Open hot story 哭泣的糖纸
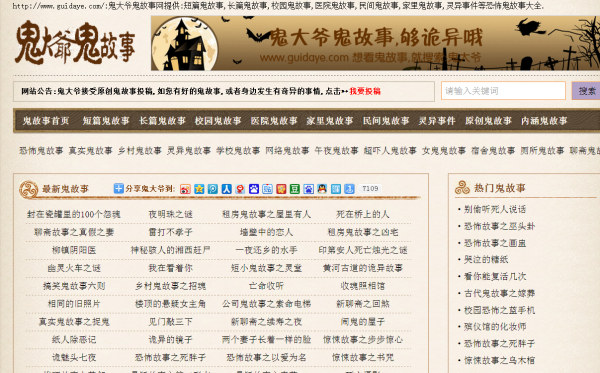Image resolution: width=600 pixels, height=373 pixels. pos(486,259)
